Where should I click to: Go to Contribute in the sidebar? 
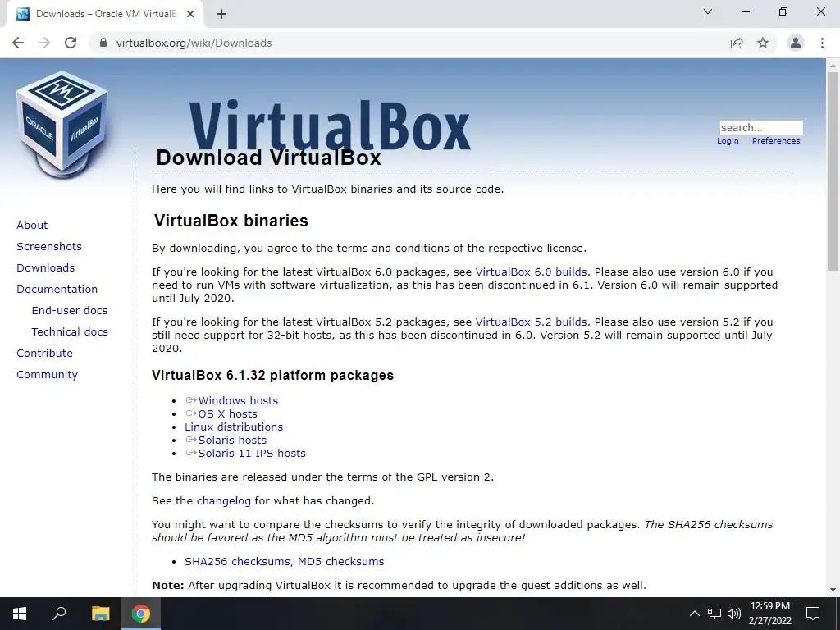tap(44, 354)
